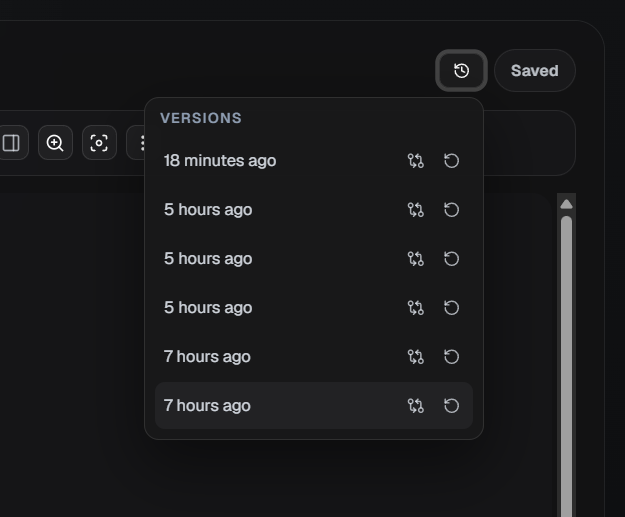The height and width of the screenshot is (517, 625).
Task: Compare the 18 minutes ago version
Action: click(415, 161)
